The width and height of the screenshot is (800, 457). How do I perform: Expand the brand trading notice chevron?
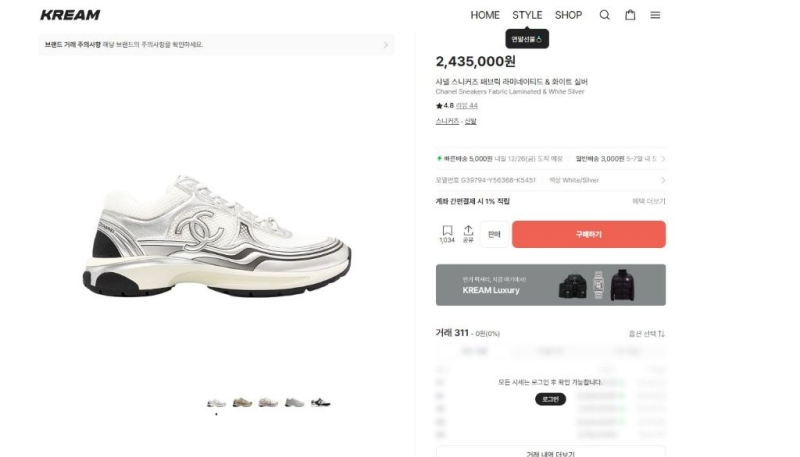pos(386,45)
